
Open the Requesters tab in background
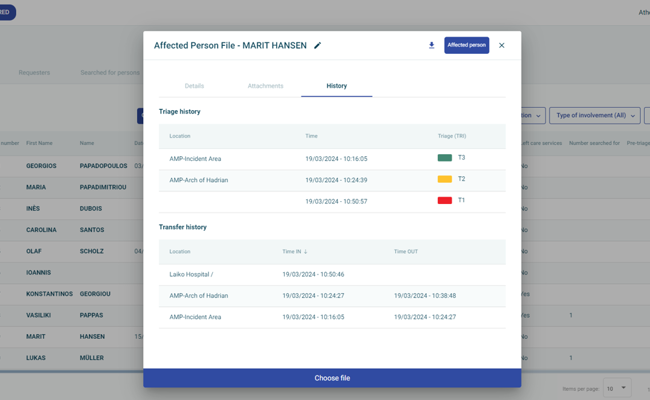(34, 73)
